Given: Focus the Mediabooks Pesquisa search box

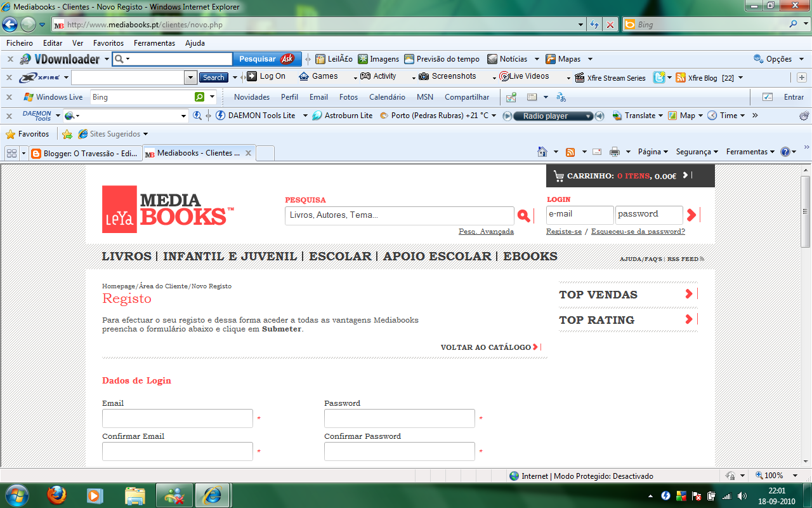Looking at the screenshot, I should pyautogui.click(x=400, y=215).
